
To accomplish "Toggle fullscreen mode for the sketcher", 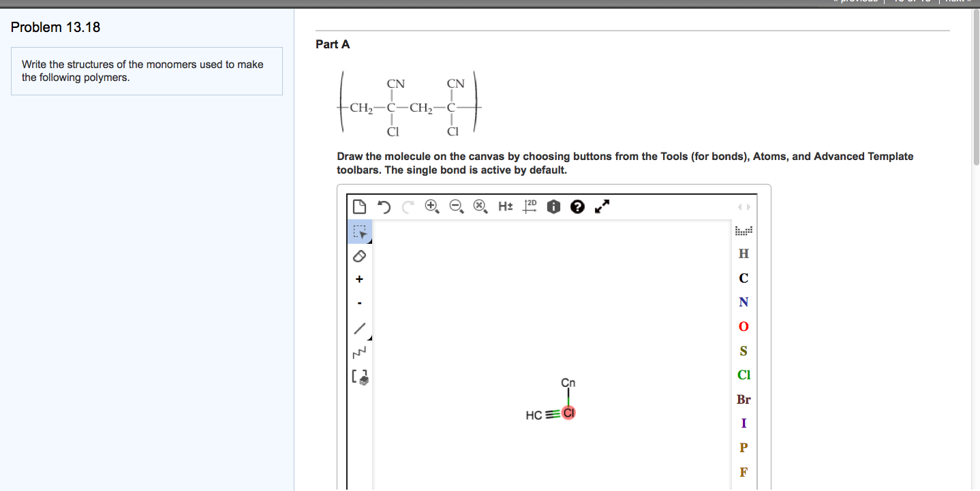I will tap(601, 206).
